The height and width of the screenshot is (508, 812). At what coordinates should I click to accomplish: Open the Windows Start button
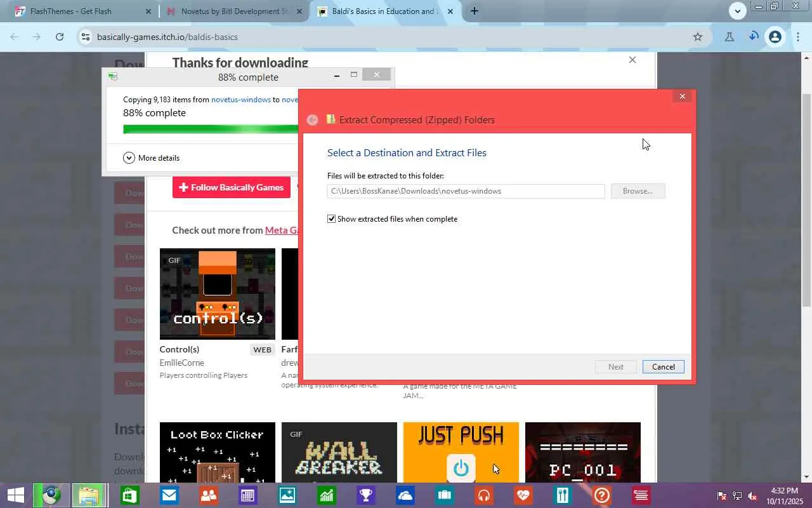[x=15, y=495]
